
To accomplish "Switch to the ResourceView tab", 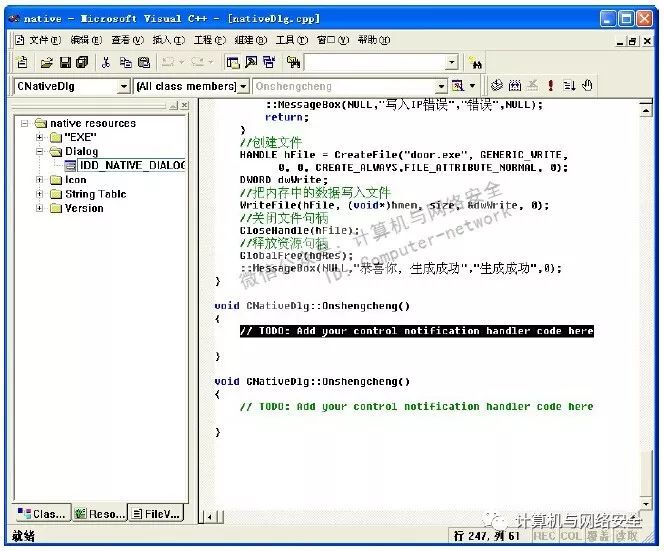I will pos(100,514).
